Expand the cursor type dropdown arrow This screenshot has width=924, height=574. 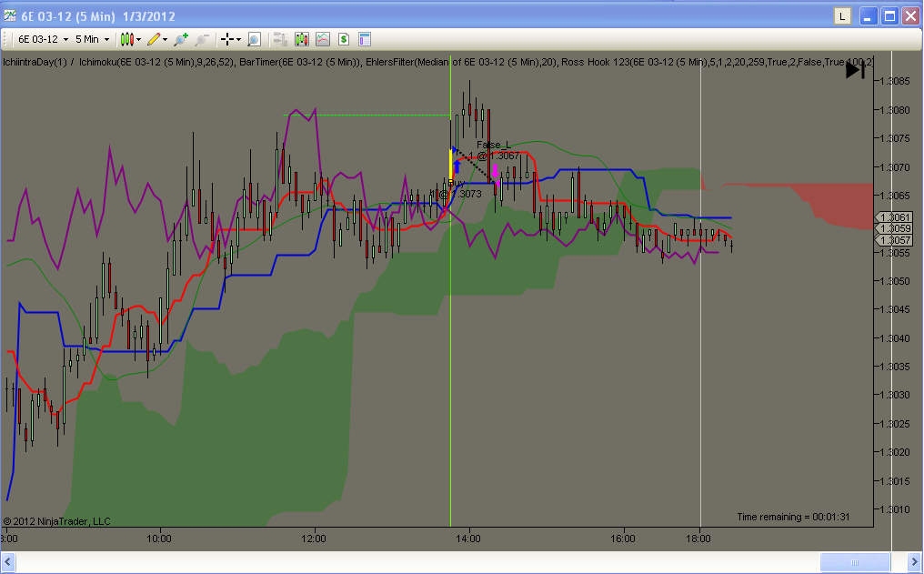(x=238, y=39)
